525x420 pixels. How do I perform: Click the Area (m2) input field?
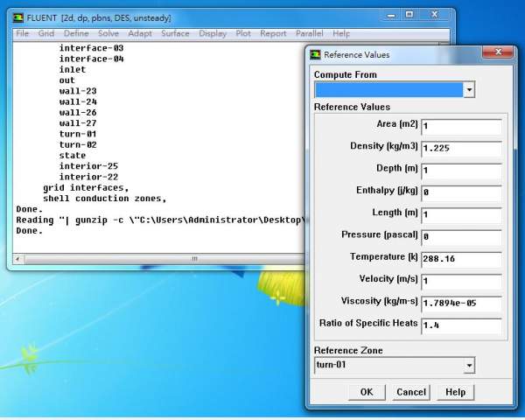[461, 126]
